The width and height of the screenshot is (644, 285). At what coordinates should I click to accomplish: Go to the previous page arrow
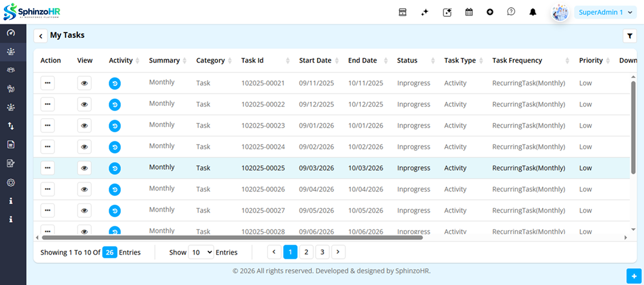(x=274, y=252)
